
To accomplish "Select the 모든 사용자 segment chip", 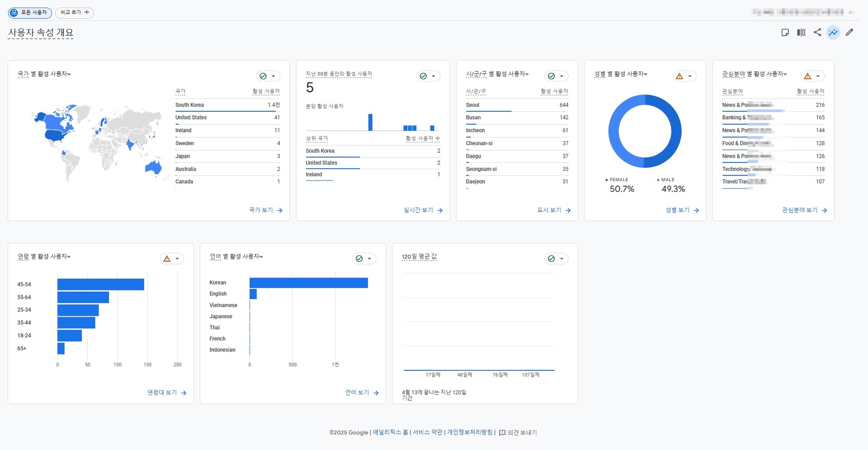I will point(30,13).
